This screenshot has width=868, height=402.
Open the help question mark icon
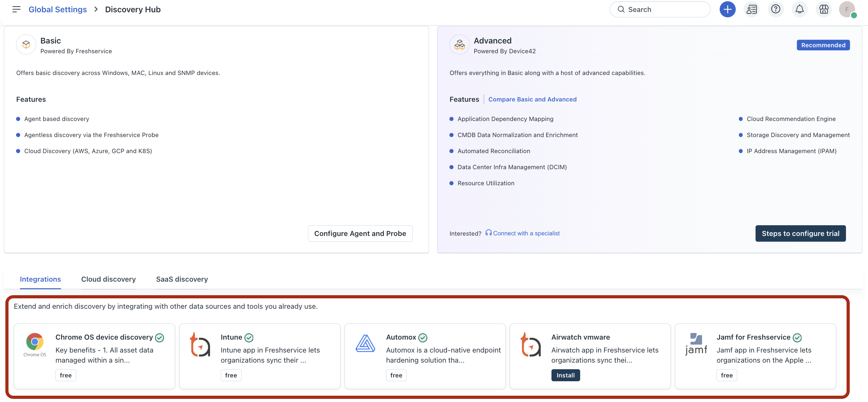coord(775,9)
